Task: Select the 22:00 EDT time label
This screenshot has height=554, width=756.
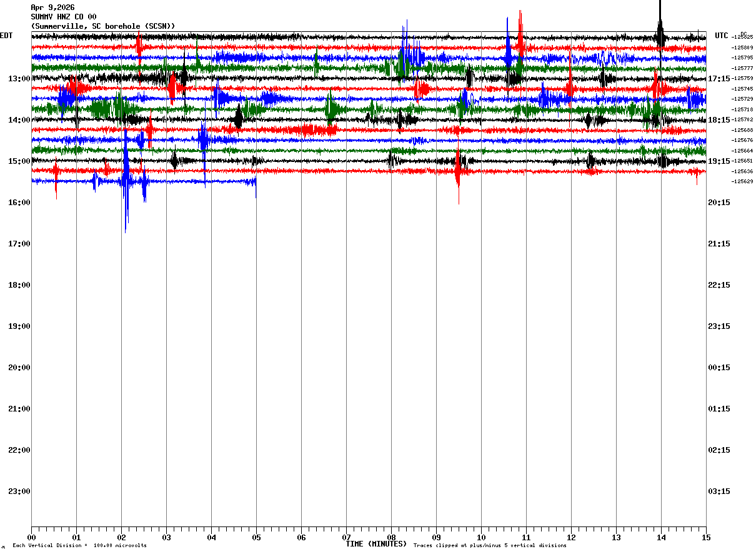Action: point(19,450)
